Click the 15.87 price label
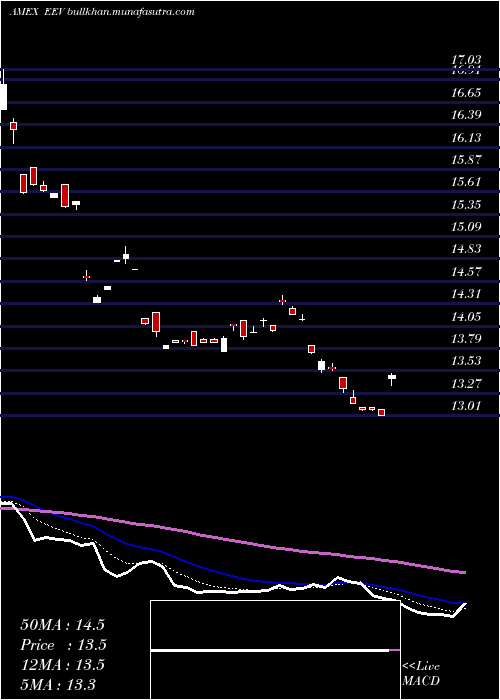500x700 pixels. click(x=466, y=160)
